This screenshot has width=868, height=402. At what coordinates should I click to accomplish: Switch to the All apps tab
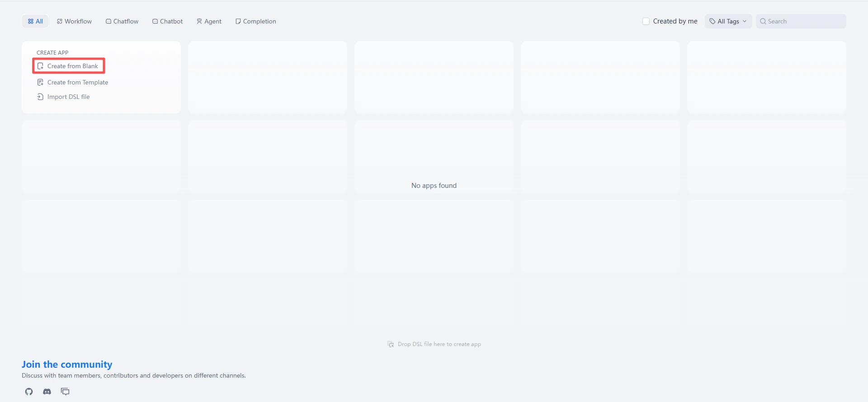tap(35, 21)
